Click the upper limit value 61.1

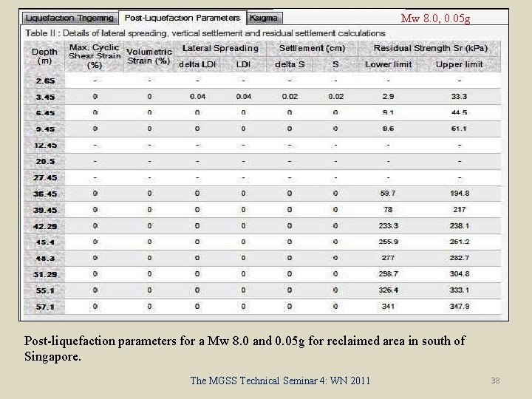click(460, 129)
